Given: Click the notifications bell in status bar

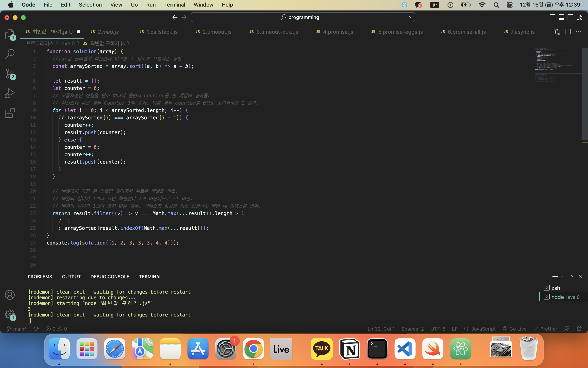Looking at the screenshot, I should click(579, 329).
